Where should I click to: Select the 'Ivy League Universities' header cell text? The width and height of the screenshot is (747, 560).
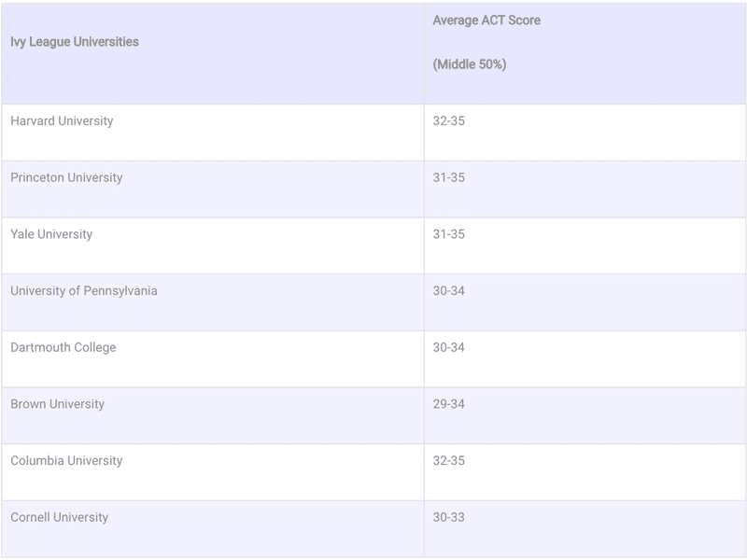(x=75, y=42)
